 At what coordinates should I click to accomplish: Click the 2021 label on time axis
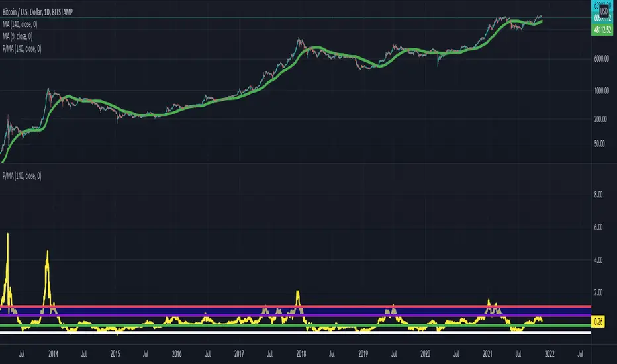[x=487, y=354]
